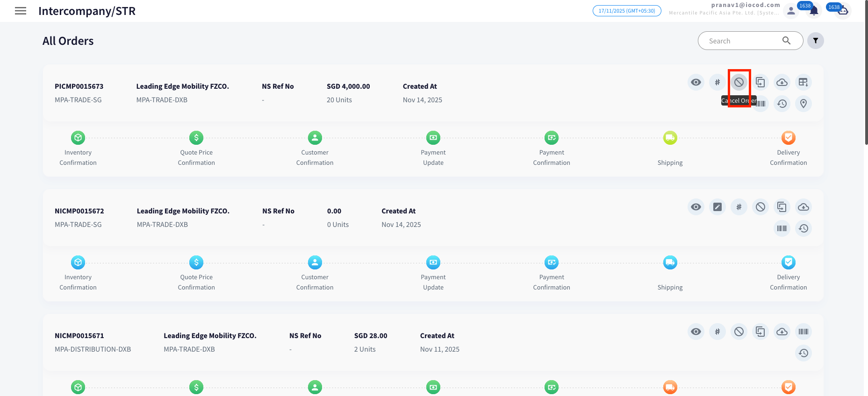868x396 pixels.
Task: Click the Shipping step of order PICMP0015673
Action: pos(670,138)
